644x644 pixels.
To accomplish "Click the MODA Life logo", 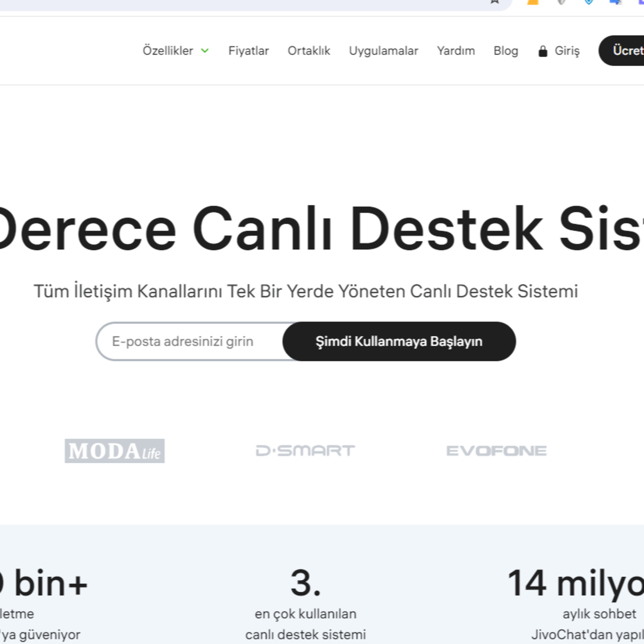I will [x=115, y=451].
